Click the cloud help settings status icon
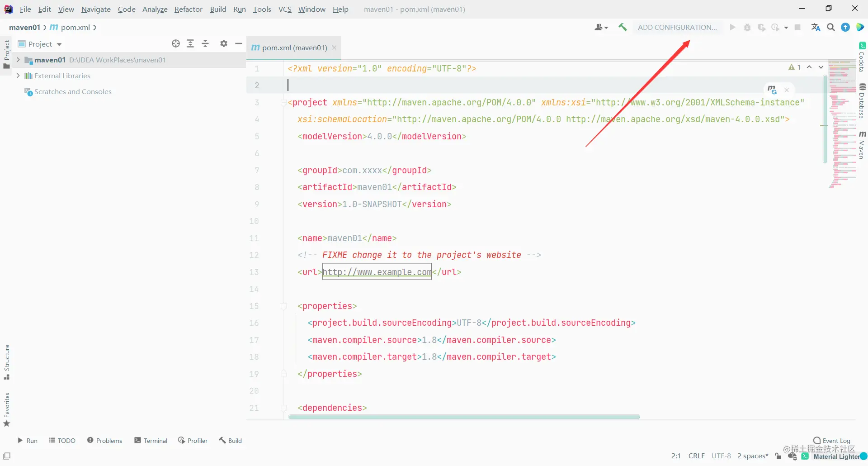The width and height of the screenshot is (868, 466). [x=792, y=456]
